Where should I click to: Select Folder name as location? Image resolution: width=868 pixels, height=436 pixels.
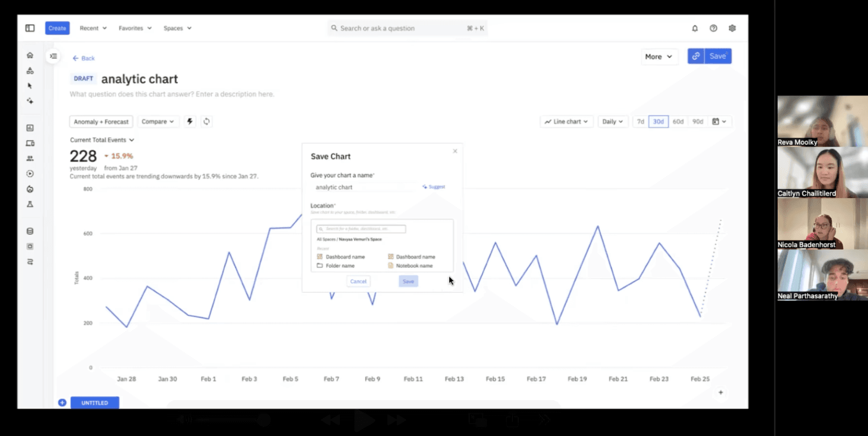[335, 266]
